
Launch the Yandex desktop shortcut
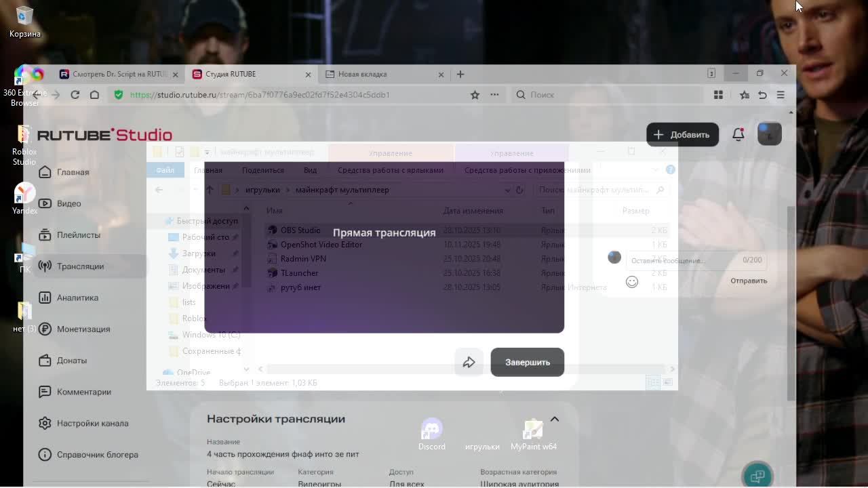point(24,199)
